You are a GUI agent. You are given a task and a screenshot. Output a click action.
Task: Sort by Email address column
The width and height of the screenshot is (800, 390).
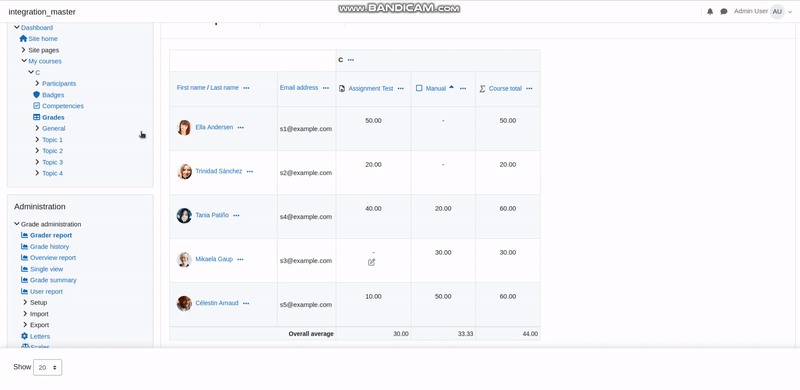click(299, 88)
